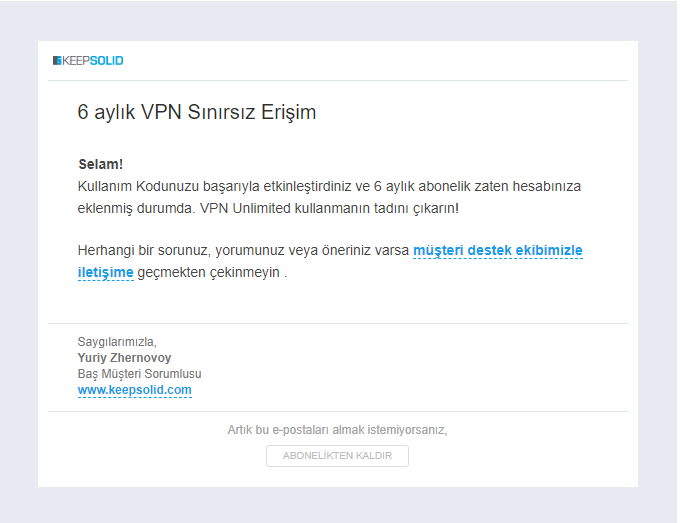Click the line starting 'Kullanım Kodunuzu başarıyla'
This screenshot has width=680, height=523.
329,186
